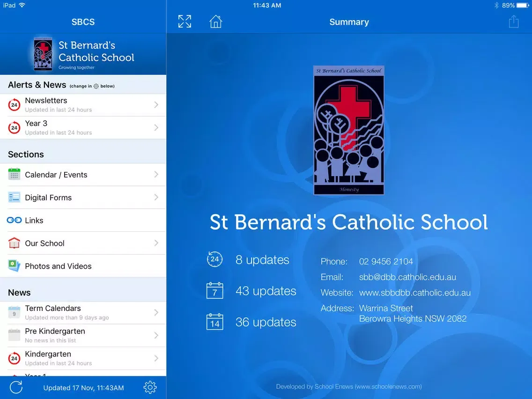532x399 pixels.
Task: Tap the 7-day calendar updates icon
Action: (x=215, y=290)
